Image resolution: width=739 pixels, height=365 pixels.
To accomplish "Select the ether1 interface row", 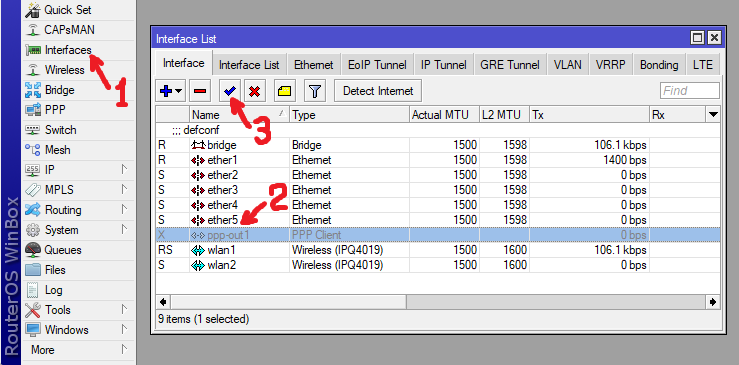I will [438, 160].
